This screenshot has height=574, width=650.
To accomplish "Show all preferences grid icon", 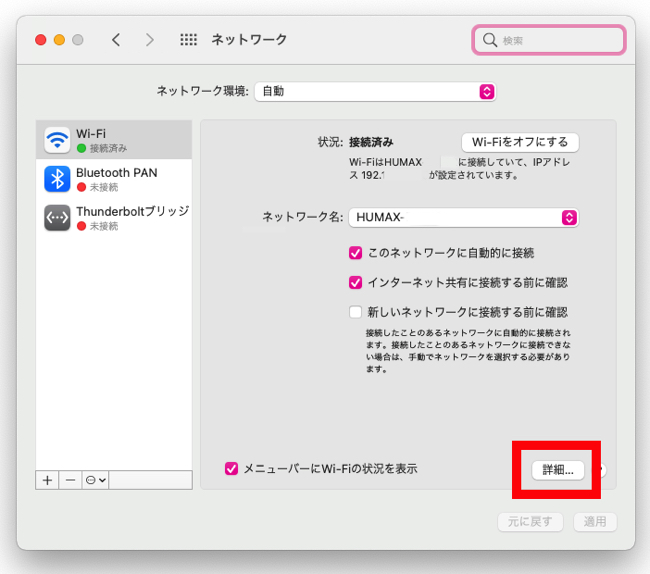I will tap(189, 40).
